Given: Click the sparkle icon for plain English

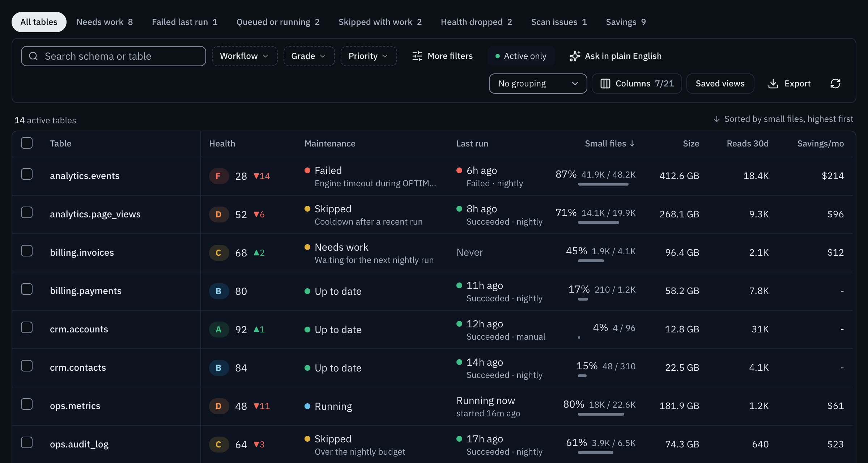Looking at the screenshot, I should pyautogui.click(x=575, y=56).
